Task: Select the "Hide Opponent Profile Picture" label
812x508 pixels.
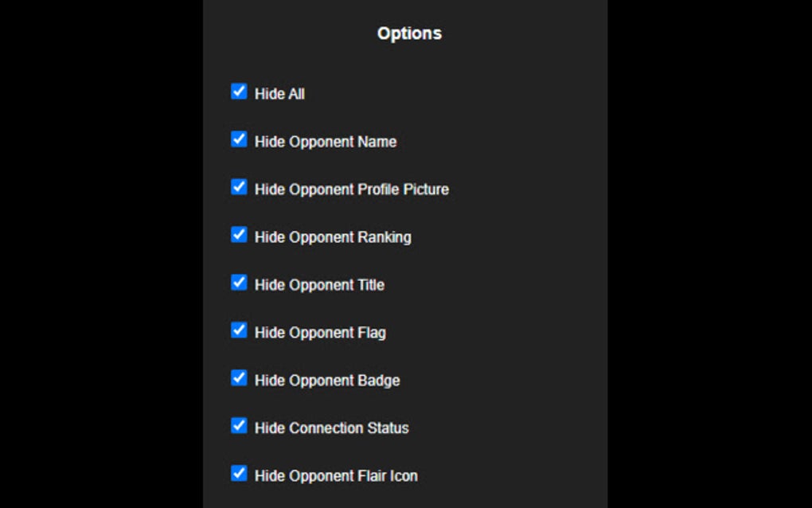Action: pos(351,190)
